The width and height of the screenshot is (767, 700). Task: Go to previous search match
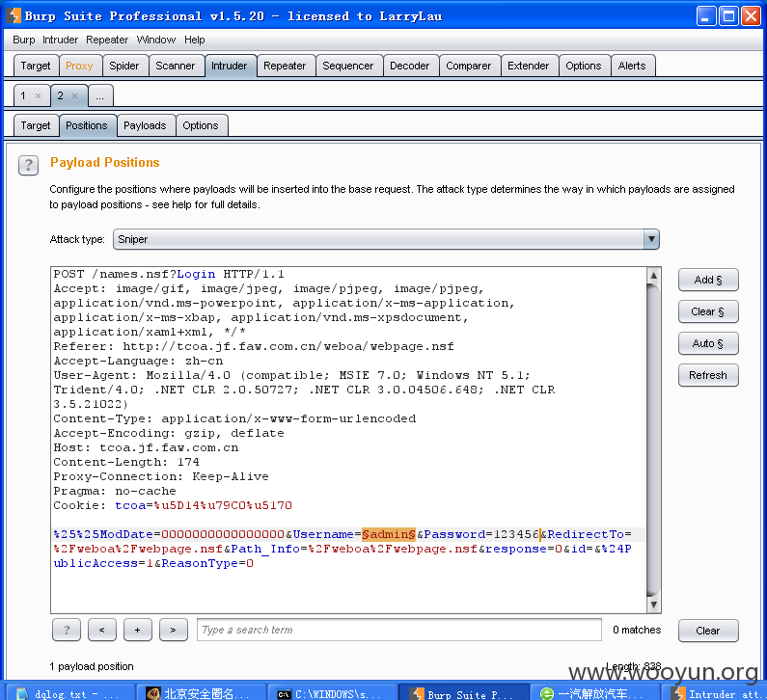pyautogui.click(x=101, y=631)
